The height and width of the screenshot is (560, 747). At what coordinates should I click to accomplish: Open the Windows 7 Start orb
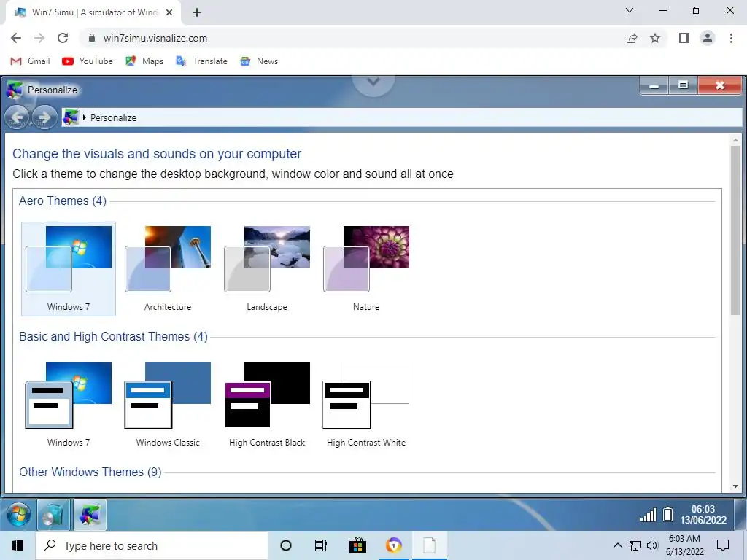point(18,515)
